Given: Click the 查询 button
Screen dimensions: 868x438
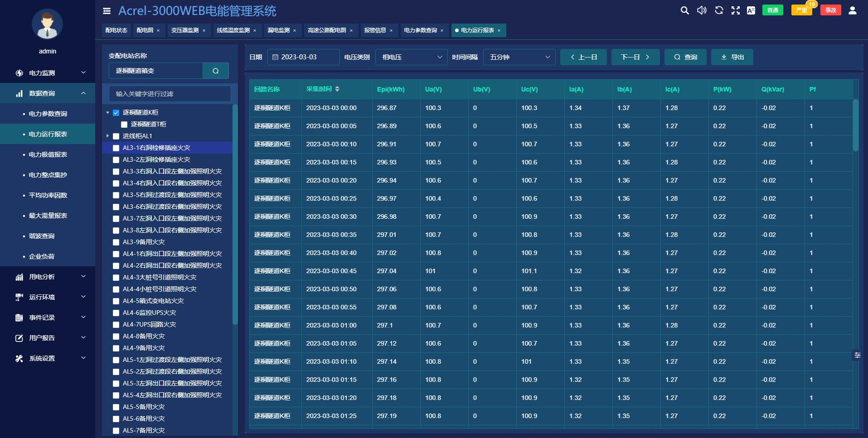Looking at the screenshot, I should pos(685,57).
